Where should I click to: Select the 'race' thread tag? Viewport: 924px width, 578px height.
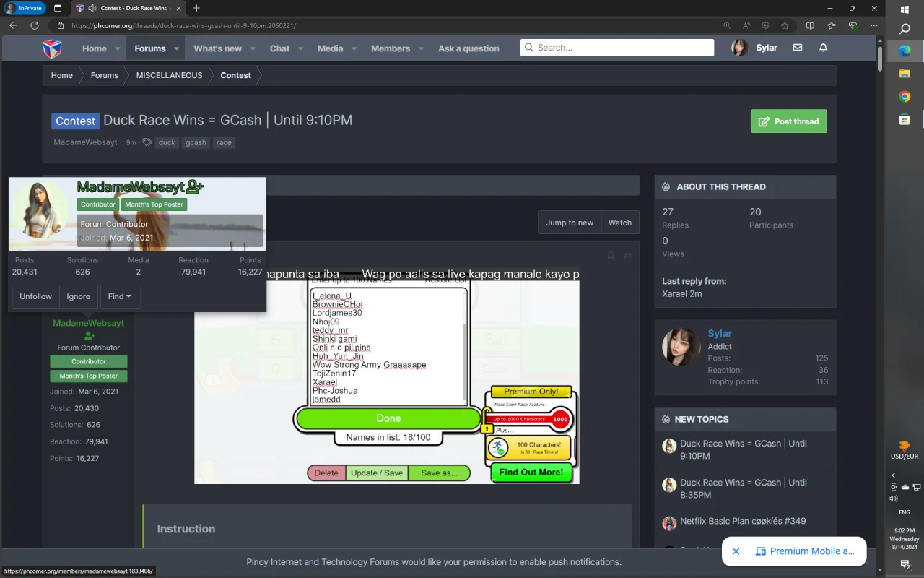[x=224, y=142]
